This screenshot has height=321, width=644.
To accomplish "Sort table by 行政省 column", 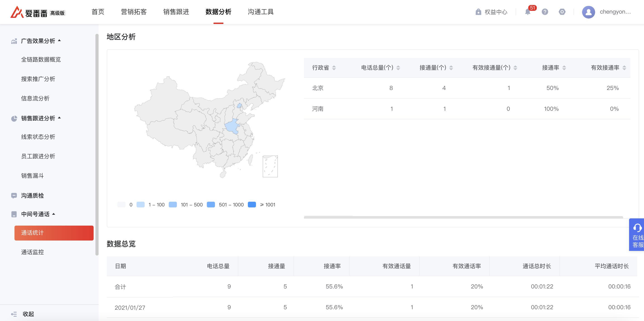I will (334, 68).
